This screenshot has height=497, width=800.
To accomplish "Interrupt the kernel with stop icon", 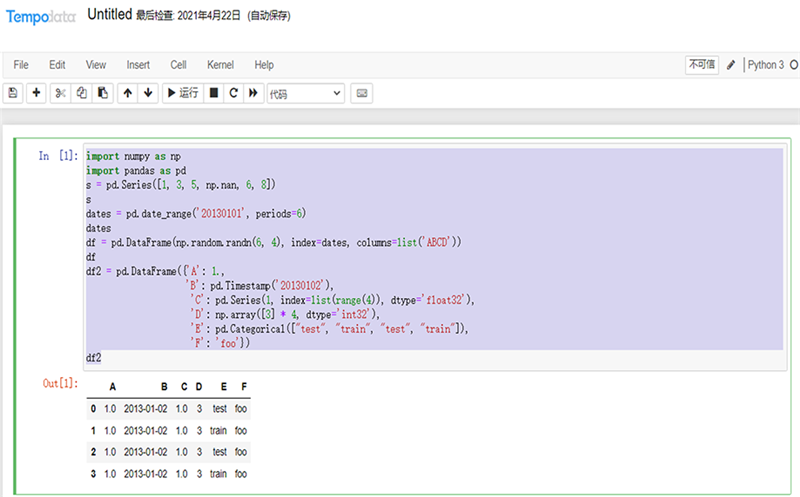I will click(x=214, y=93).
